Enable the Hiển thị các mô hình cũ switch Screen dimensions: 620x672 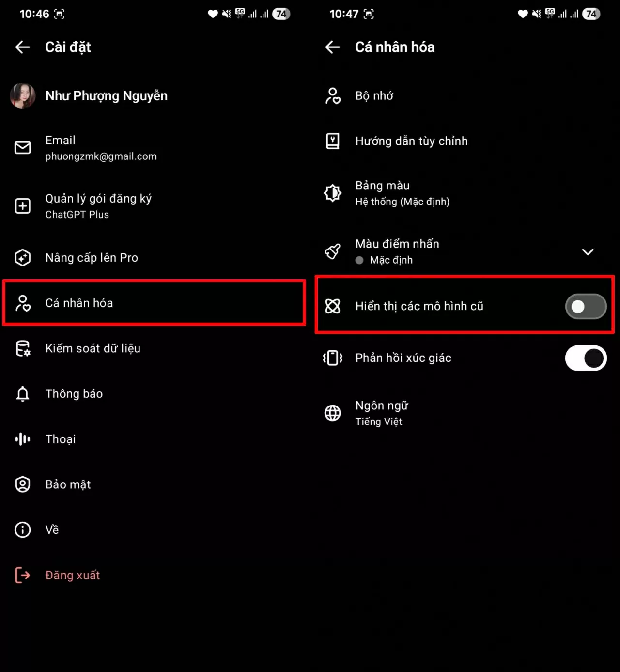(586, 306)
